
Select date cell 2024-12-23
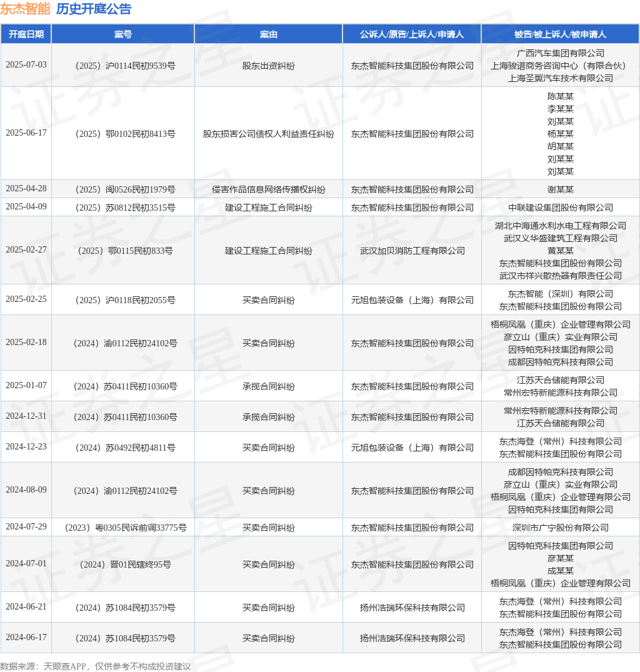pos(26,446)
